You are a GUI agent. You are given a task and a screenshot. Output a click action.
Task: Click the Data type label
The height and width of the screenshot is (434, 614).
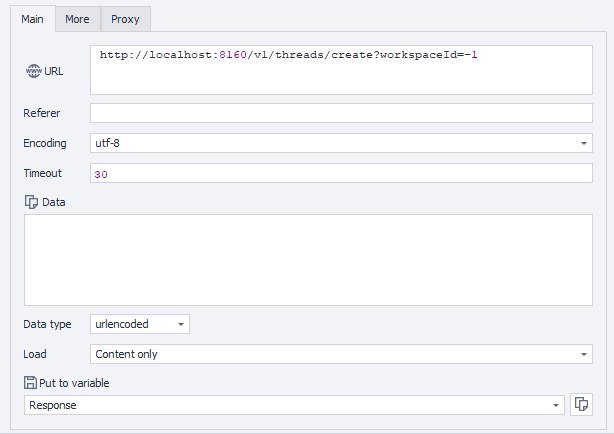pos(47,324)
